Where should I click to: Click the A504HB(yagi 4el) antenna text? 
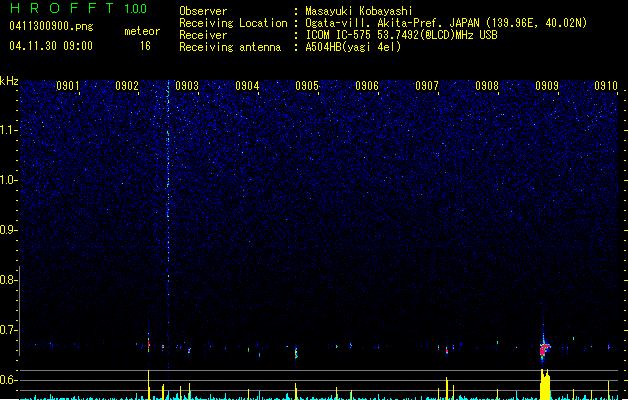pyautogui.click(x=353, y=47)
